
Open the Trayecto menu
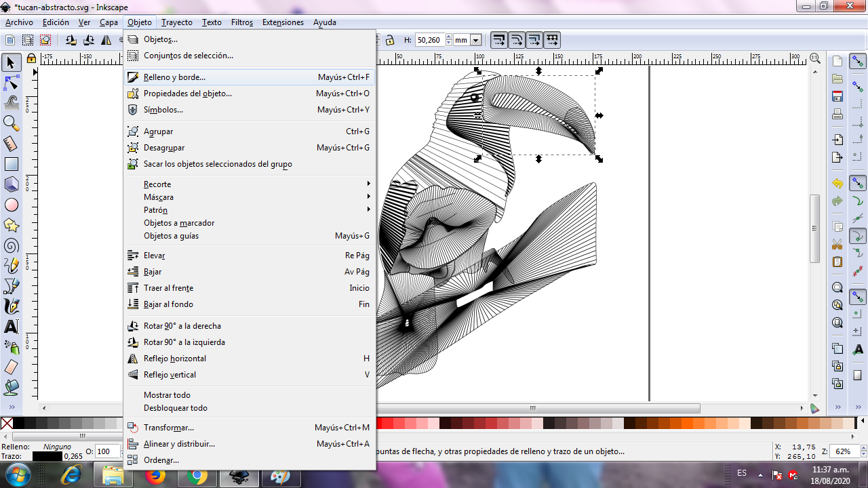[177, 22]
